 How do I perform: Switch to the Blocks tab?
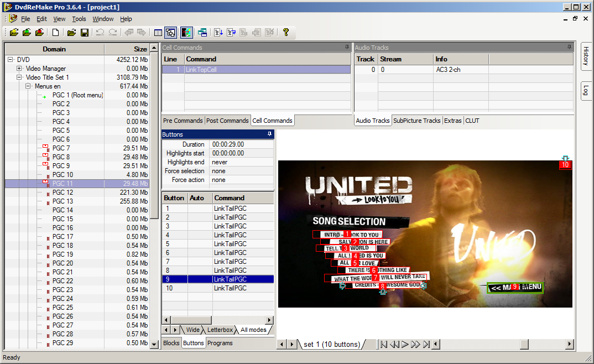click(171, 343)
